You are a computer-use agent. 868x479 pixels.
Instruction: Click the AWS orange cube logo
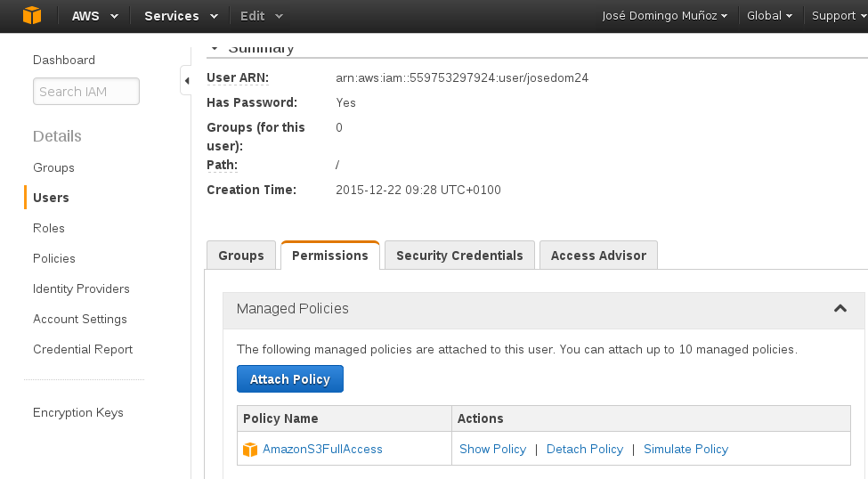(x=32, y=16)
